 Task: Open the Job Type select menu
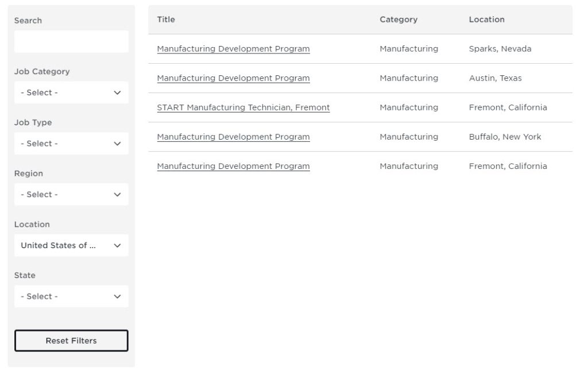pos(71,144)
